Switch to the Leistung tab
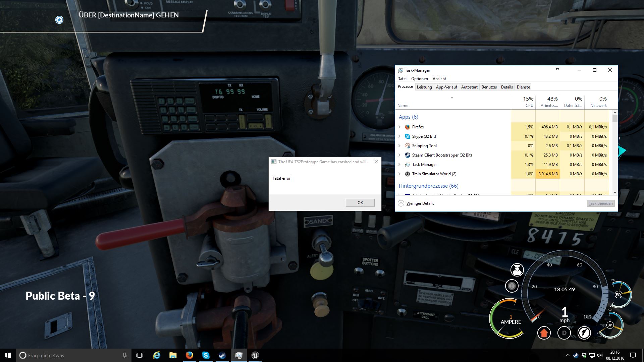This screenshot has width=644, height=362. click(424, 87)
